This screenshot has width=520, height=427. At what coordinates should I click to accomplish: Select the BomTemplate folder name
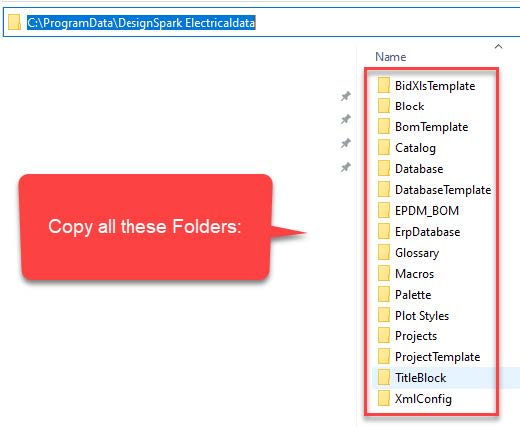(431, 127)
